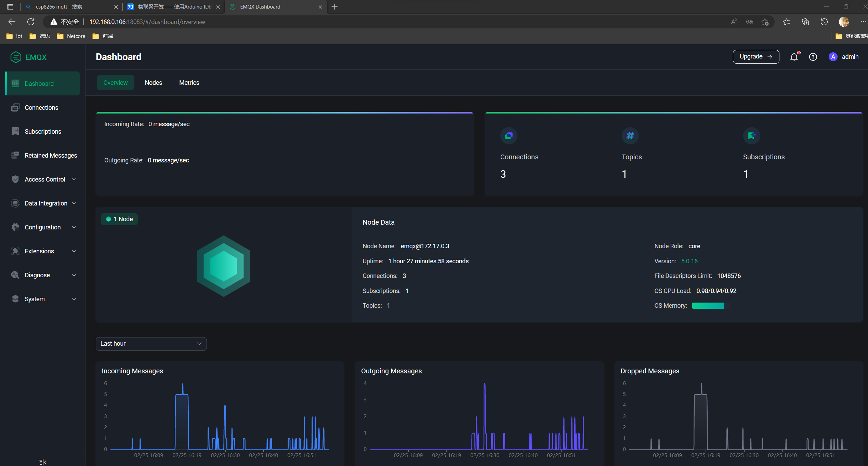This screenshot has height=466, width=868.
Task: Expand the Data Integration chevron
Action: [x=74, y=203]
